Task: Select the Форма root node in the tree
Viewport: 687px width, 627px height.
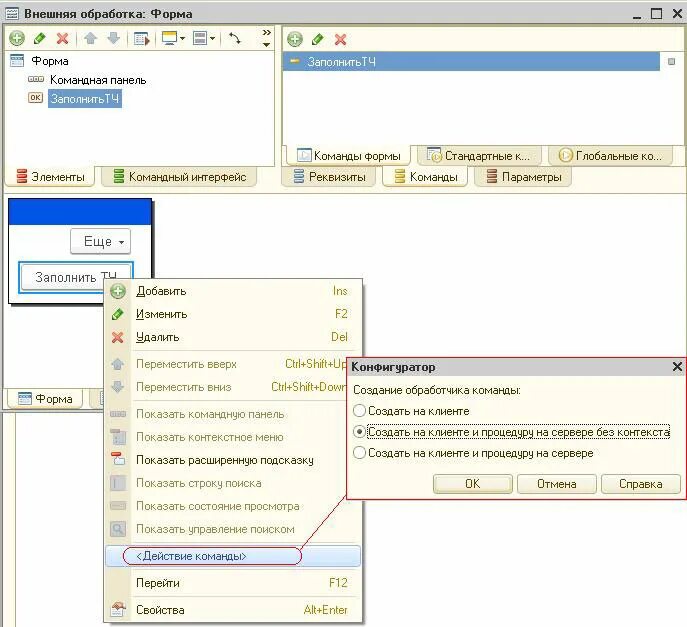Action: click(50, 61)
